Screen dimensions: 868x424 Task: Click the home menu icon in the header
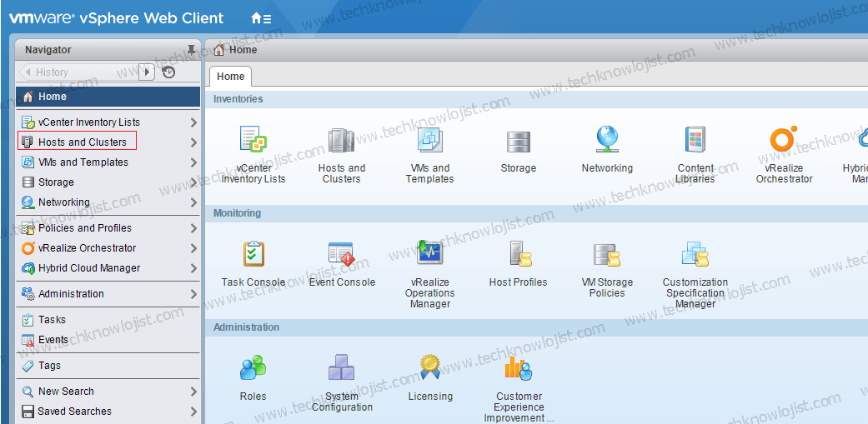coord(261,18)
